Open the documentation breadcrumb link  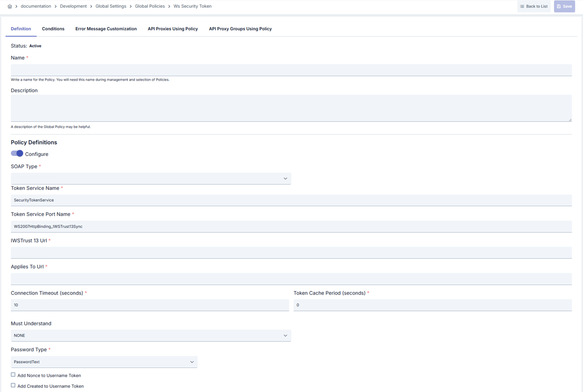point(36,6)
